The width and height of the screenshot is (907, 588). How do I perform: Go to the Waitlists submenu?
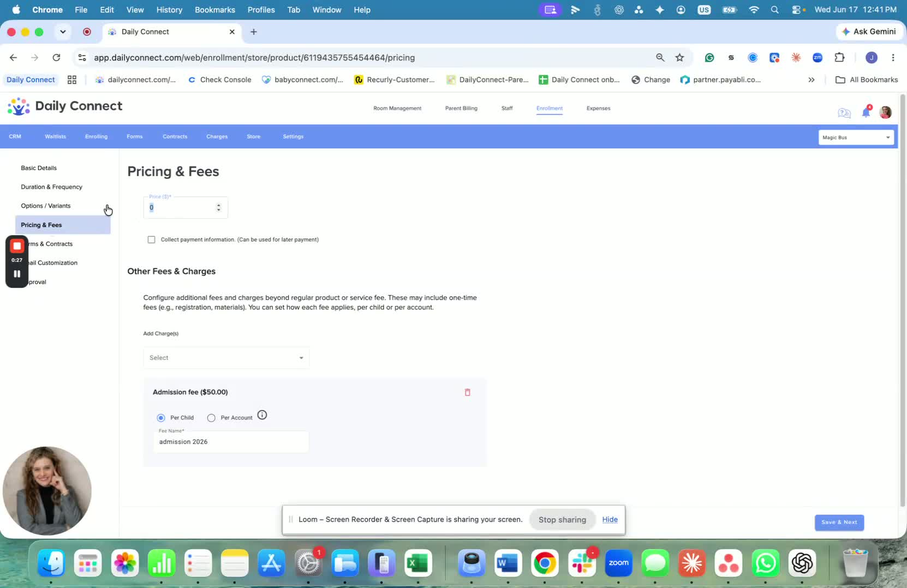[x=55, y=136]
